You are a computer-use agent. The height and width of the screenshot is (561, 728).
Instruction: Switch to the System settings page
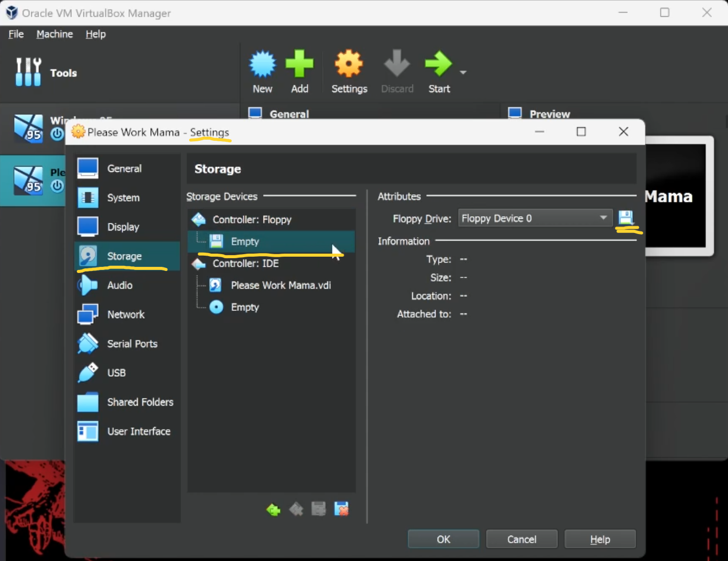click(127, 198)
